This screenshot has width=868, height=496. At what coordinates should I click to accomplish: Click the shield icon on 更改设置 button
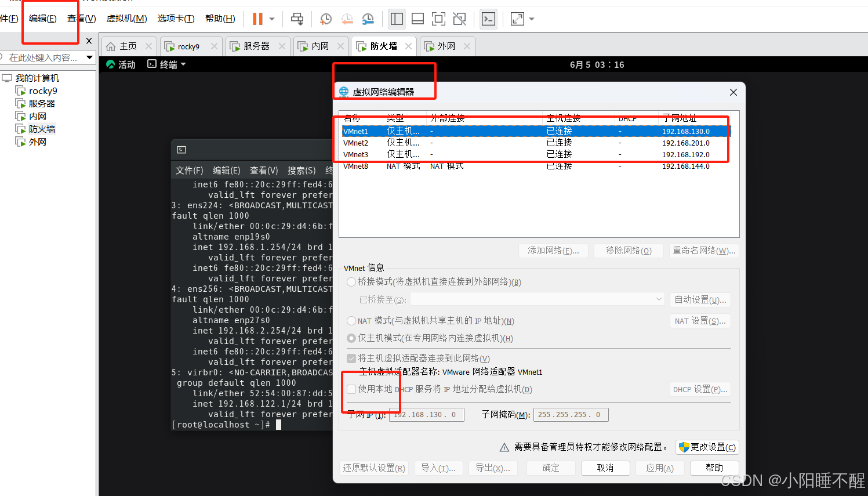pyautogui.click(x=684, y=447)
